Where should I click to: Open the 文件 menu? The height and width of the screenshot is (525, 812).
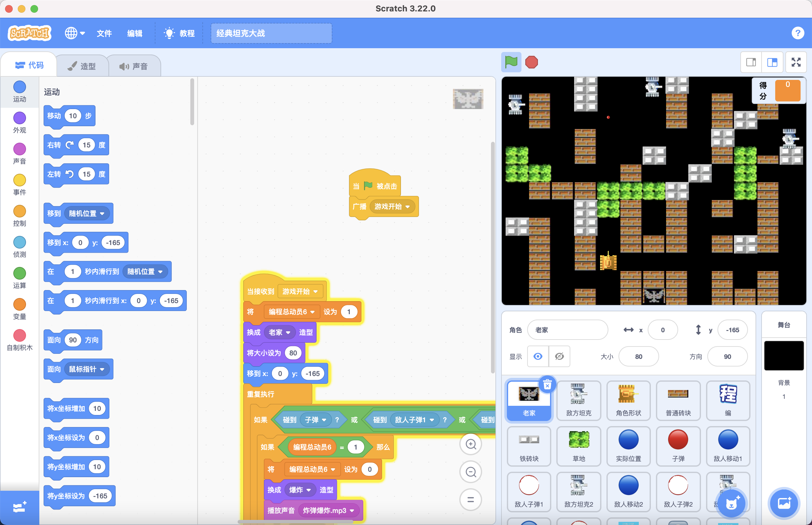pos(104,33)
